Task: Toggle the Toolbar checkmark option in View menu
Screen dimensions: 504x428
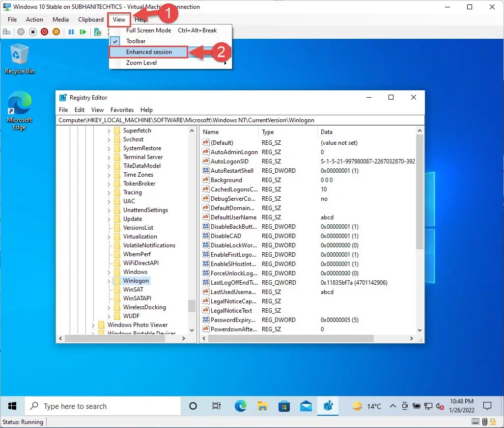Action: tap(136, 41)
